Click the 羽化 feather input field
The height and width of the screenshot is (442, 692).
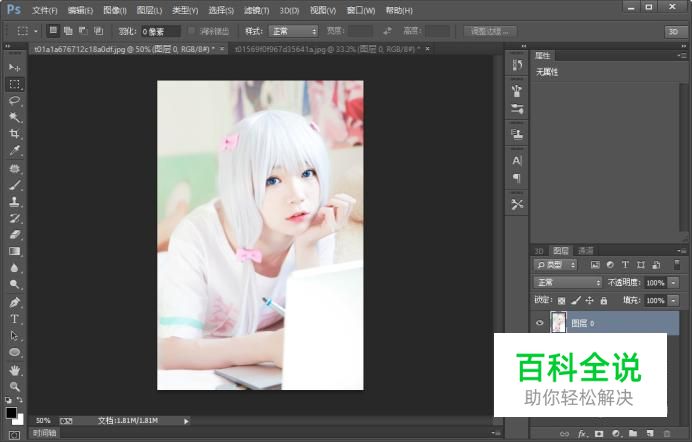[x=160, y=31]
